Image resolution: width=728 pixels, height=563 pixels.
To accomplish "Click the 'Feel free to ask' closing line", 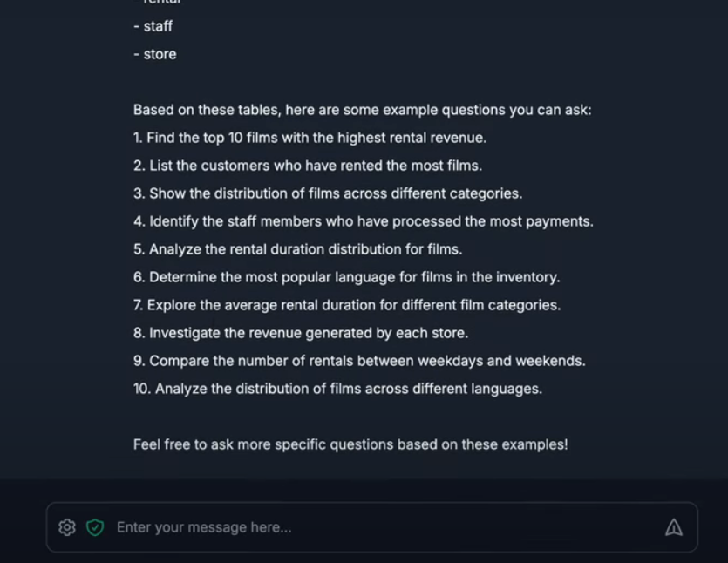I will pyautogui.click(x=350, y=444).
